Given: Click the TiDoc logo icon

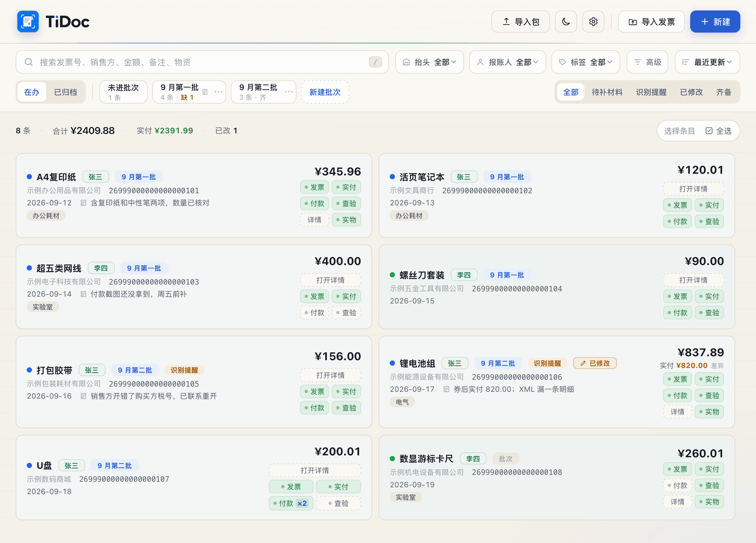Looking at the screenshot, I should 28,21.
